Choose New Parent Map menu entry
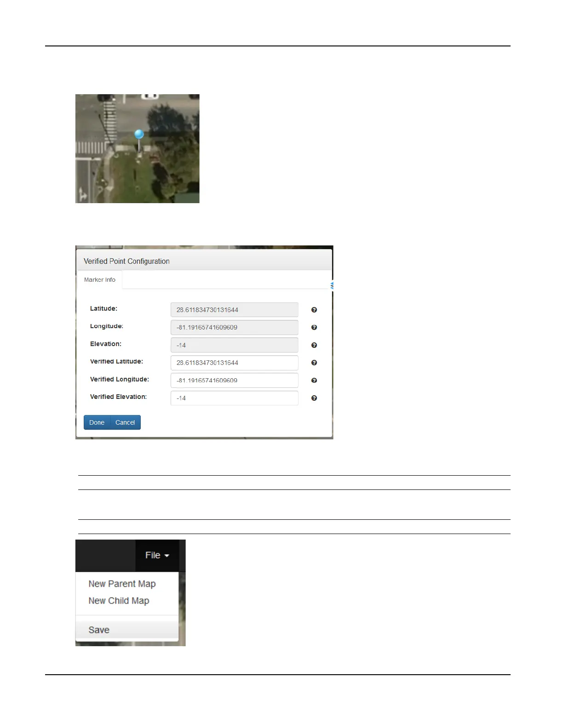 pyautogui.click(x=122, y=584)
